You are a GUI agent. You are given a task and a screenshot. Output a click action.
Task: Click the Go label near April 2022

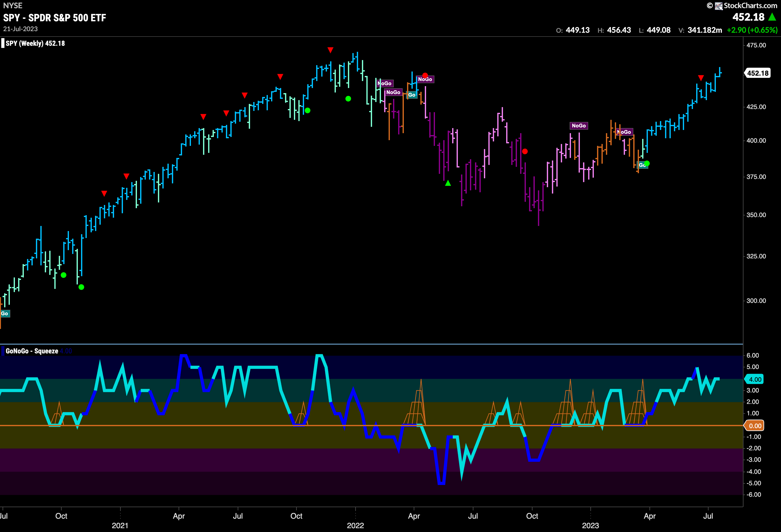click(412, 95)
